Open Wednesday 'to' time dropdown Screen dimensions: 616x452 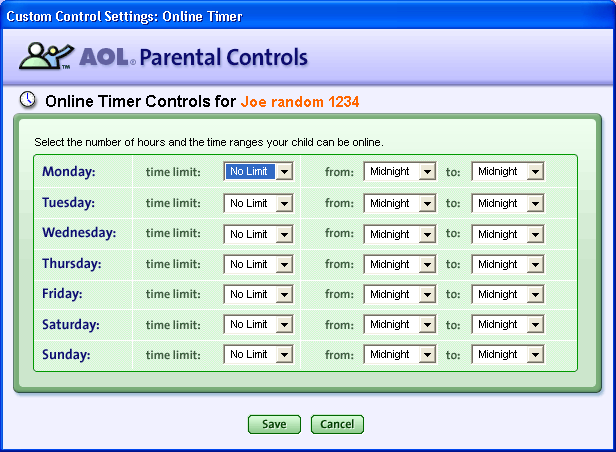[508, 234]
